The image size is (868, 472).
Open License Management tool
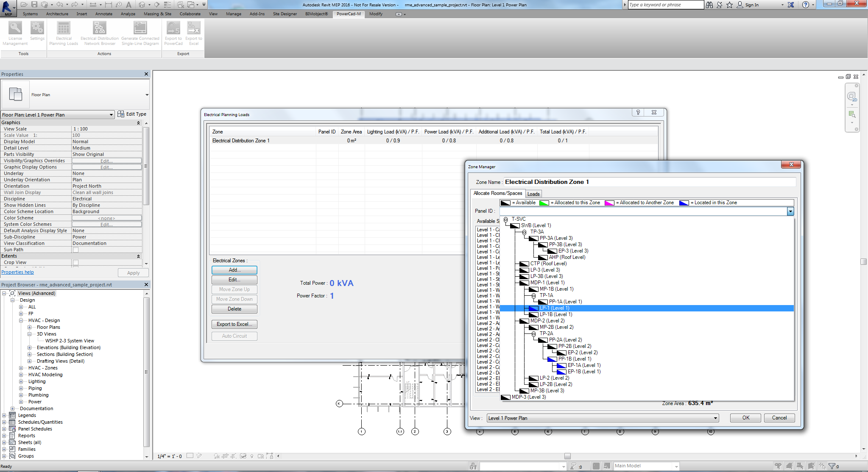coord(15,28)
